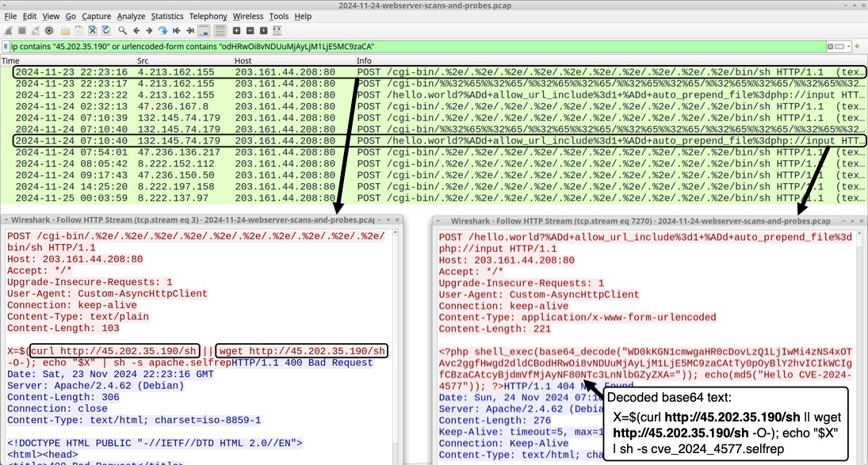The image size is (868, 465).
Task: Select packet from 8.222.197.158
Action: coord(434,187)
